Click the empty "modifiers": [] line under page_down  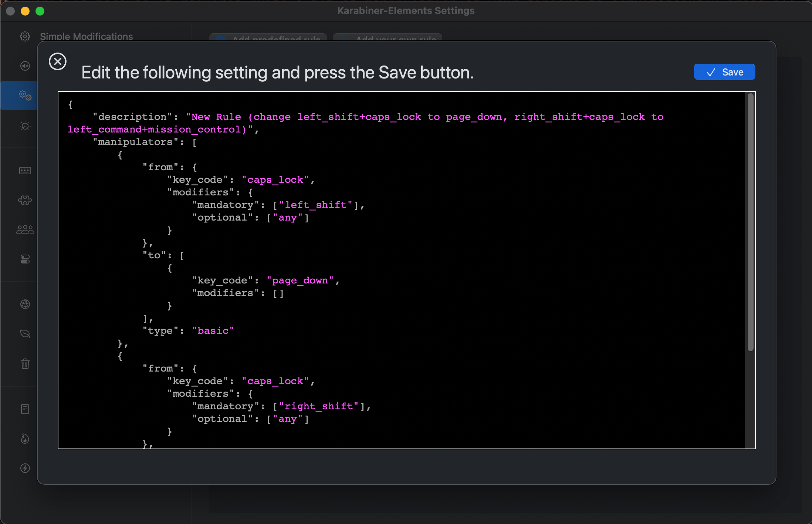238,293
